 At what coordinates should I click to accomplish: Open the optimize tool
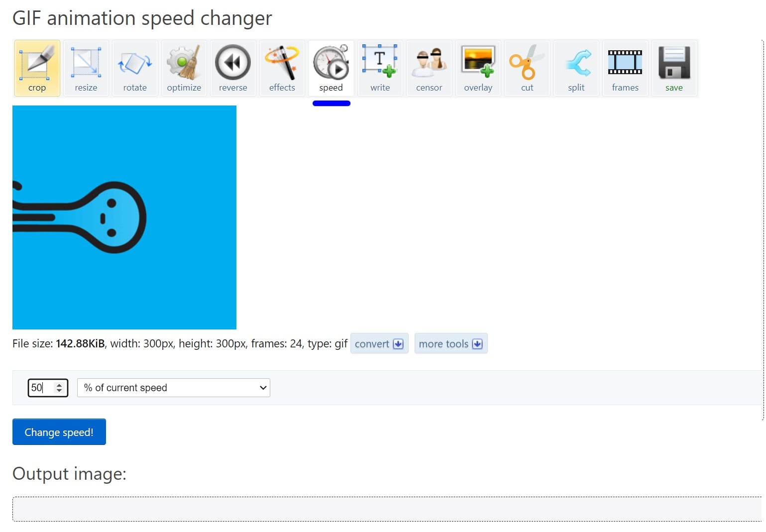[x=184, y=68]
